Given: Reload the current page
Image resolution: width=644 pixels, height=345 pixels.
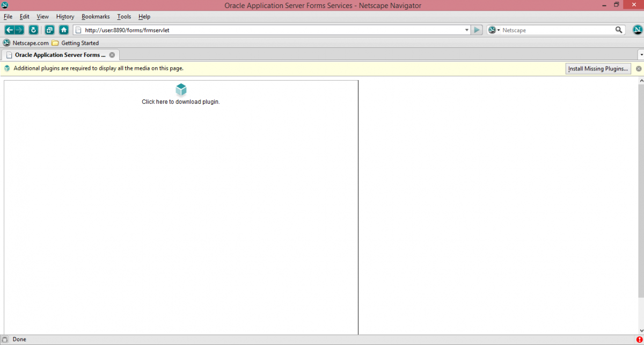Looking at the screenshot, I should 33,30.
